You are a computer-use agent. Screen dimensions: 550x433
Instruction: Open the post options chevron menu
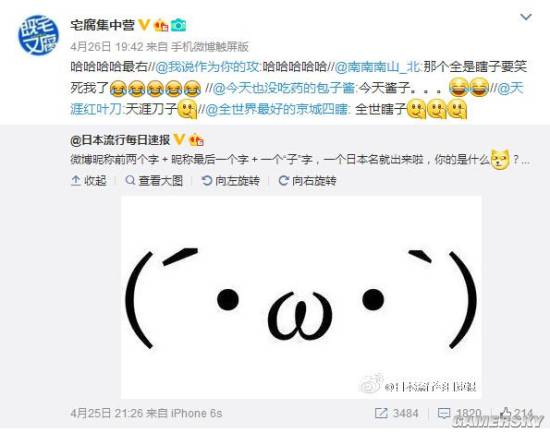click(x=526, y=17)
